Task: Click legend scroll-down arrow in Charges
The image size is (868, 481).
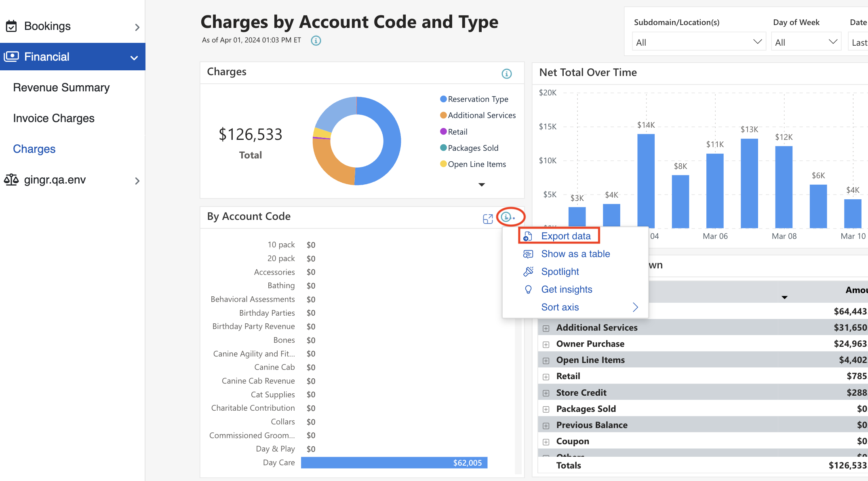Action: tap(482, 185)
